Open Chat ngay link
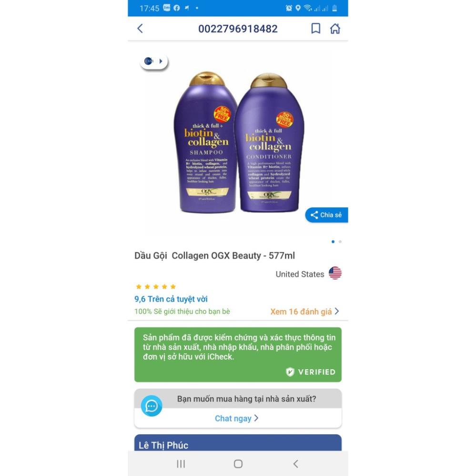Screen dimensions: 476x476 [x=233, y=418]
